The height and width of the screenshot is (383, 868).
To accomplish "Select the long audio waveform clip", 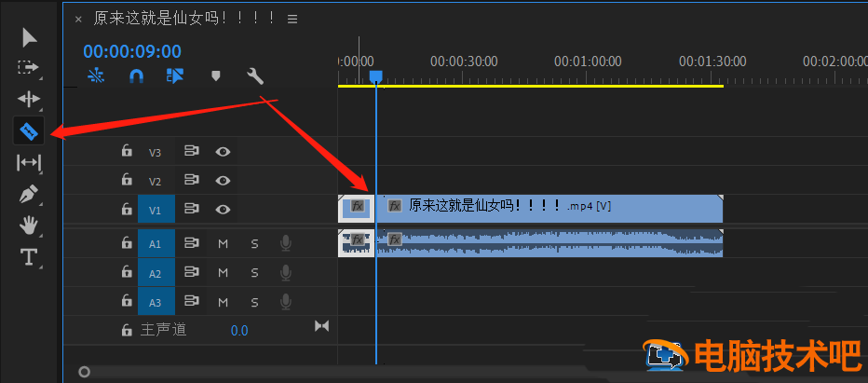I will [549, 243].
